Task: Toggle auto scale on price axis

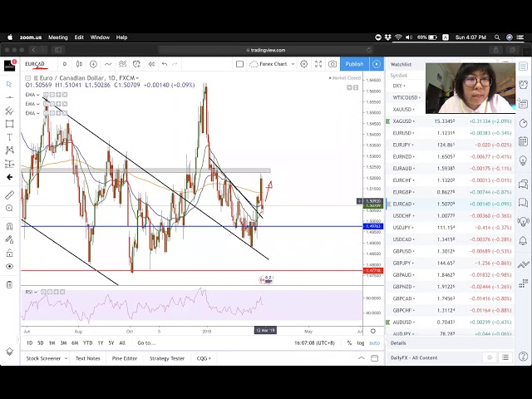Action: (x=374, y=342)
